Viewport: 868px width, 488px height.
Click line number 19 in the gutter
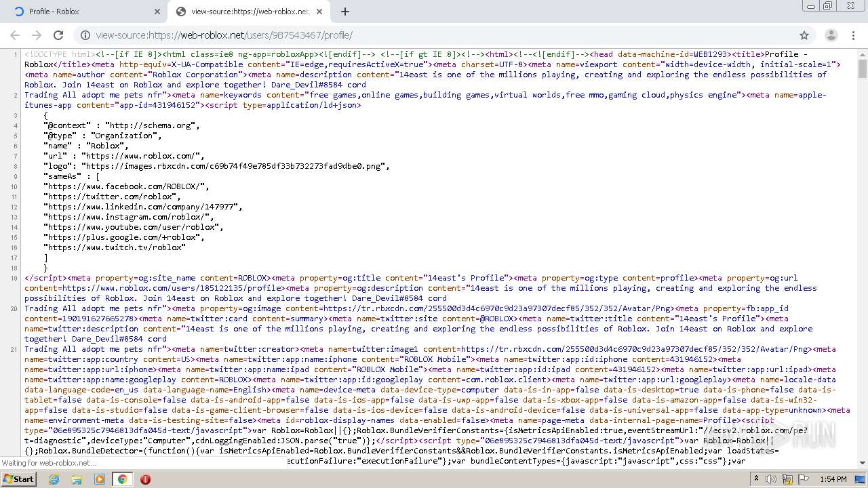(14, 278)
